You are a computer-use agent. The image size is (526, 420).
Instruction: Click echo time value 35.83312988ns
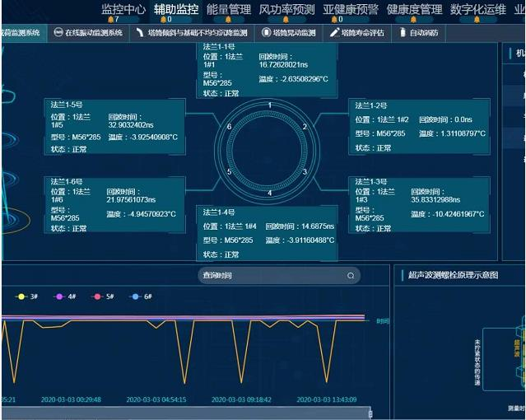(x=435, y=200)
